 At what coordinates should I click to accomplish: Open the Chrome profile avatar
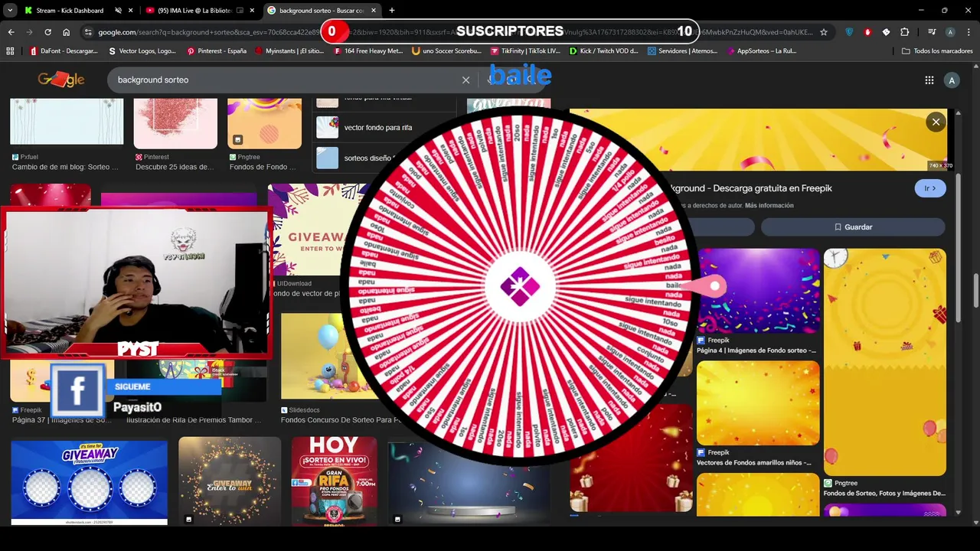950,32
